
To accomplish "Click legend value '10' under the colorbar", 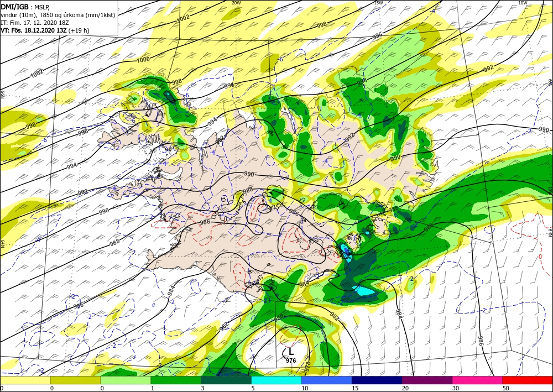I will (x=305, y=388).
